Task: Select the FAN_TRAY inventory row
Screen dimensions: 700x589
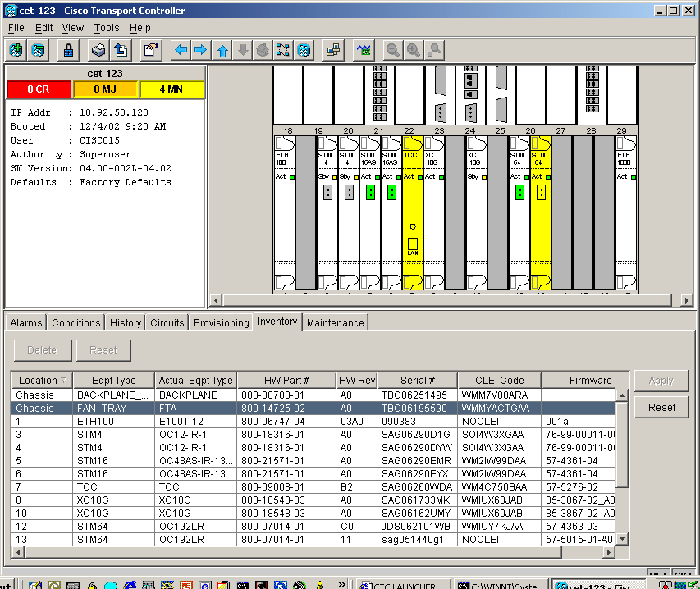Action: point(313,408)
